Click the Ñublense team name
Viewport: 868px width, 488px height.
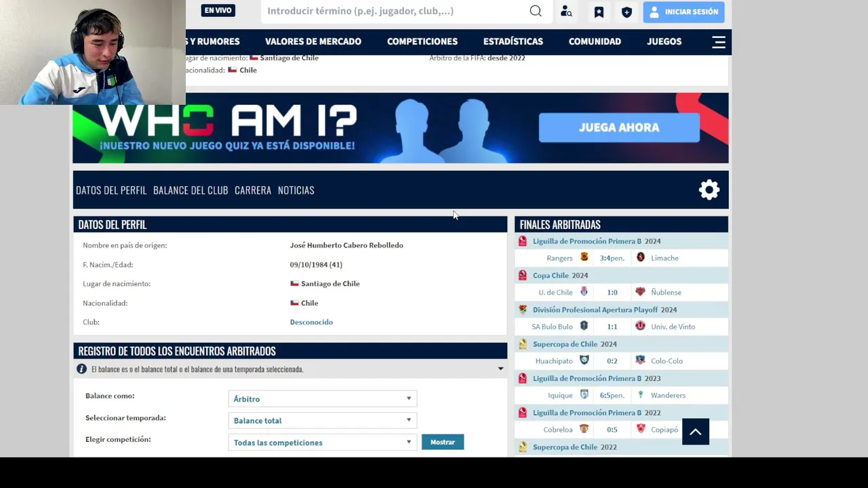click(666, 292)
